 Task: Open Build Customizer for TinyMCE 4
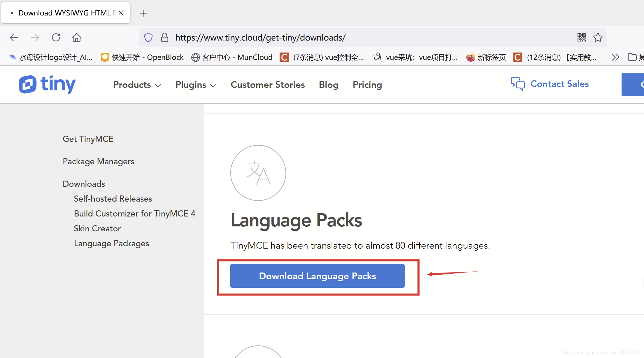coord(134,214)
